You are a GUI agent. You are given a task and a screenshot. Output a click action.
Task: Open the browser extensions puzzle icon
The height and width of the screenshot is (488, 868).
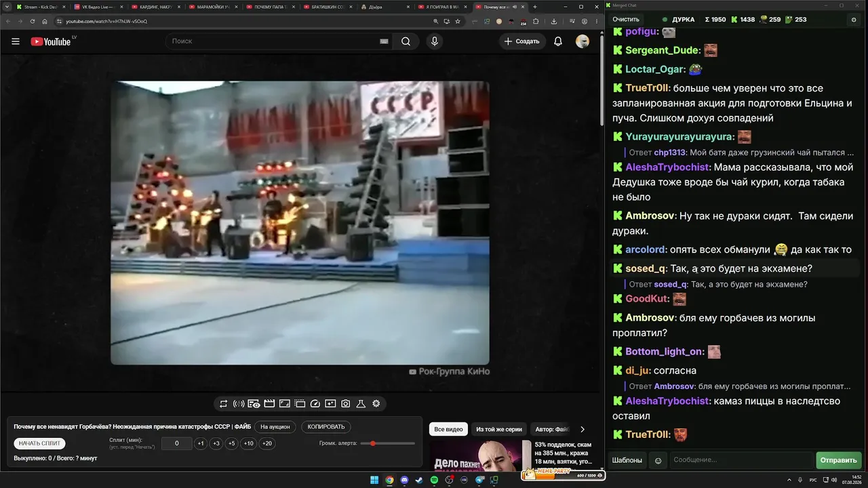536,21
